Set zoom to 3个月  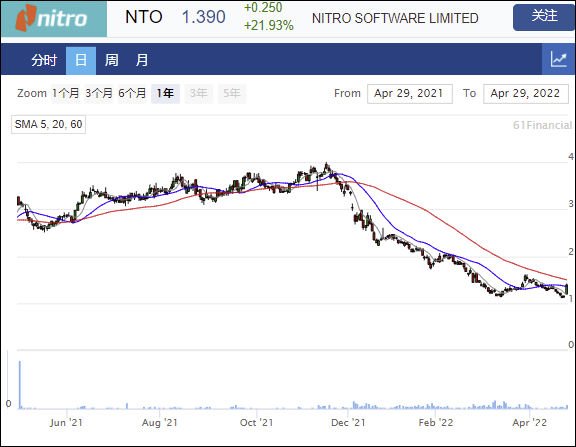98,93
